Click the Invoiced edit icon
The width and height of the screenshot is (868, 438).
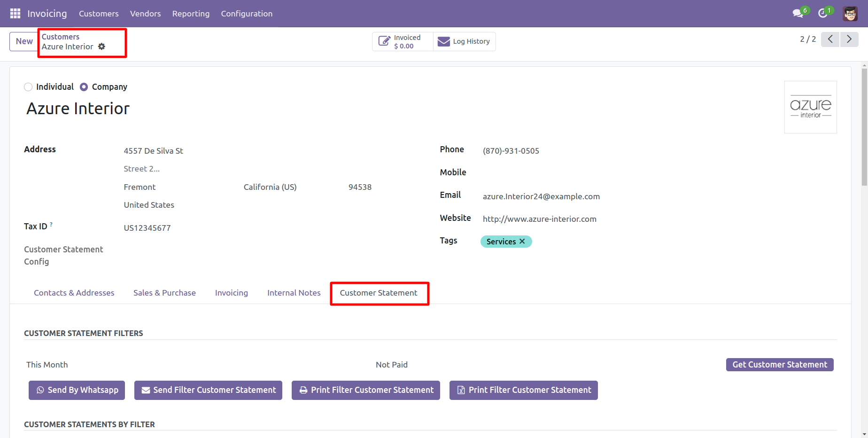(x=384, y=41)
